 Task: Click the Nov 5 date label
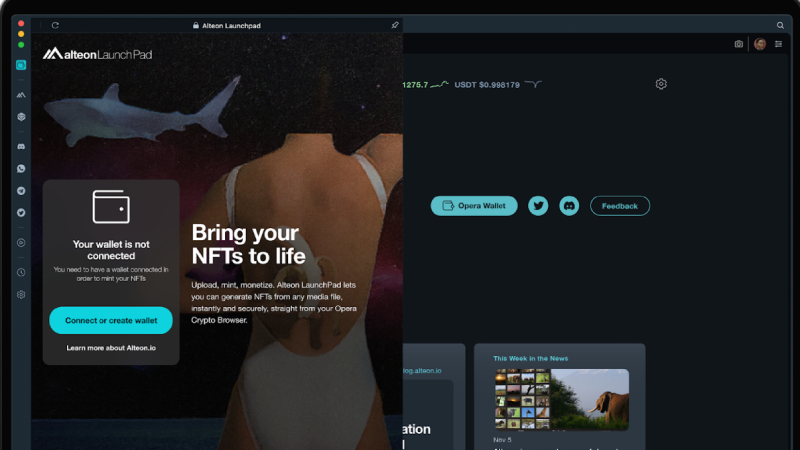(x=502, y=440)
